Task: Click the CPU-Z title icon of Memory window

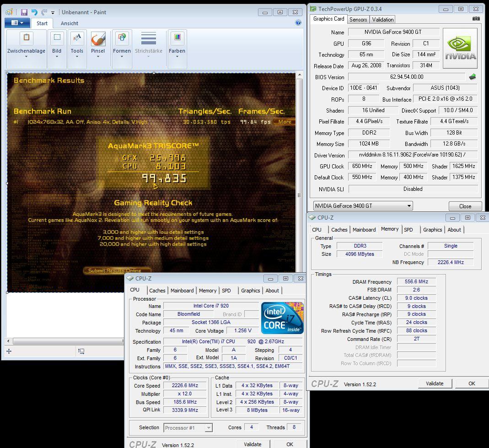Action: tap(312, 217)
